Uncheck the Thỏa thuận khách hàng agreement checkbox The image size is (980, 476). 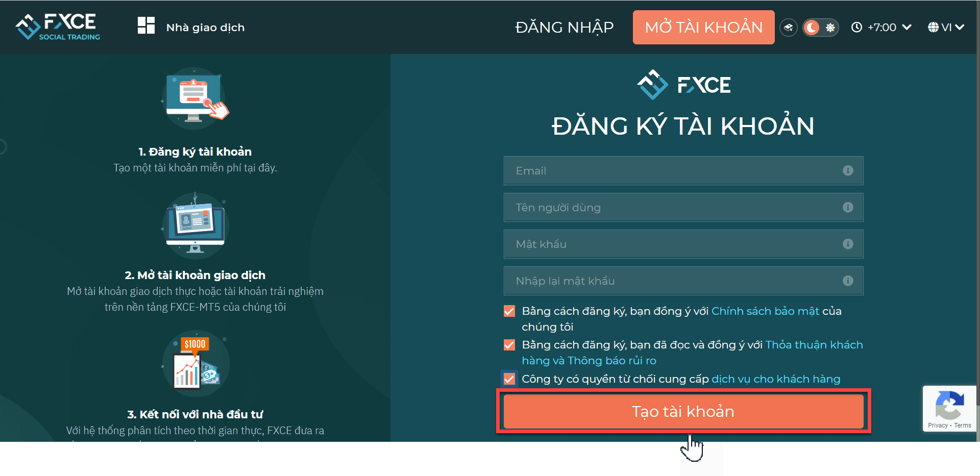(509, 345)
